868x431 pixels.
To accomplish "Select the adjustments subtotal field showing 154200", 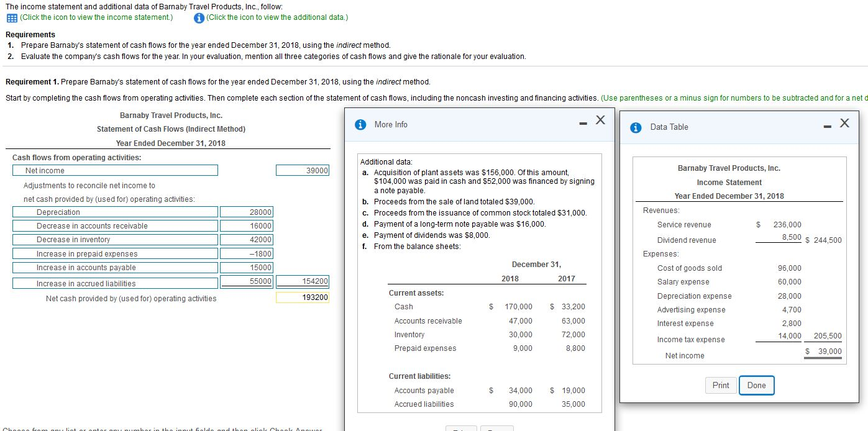I will click(x=302, y=281).
